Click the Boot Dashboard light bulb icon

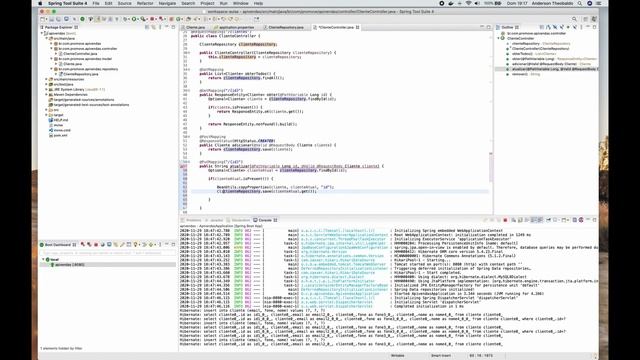tap(136, 244)
